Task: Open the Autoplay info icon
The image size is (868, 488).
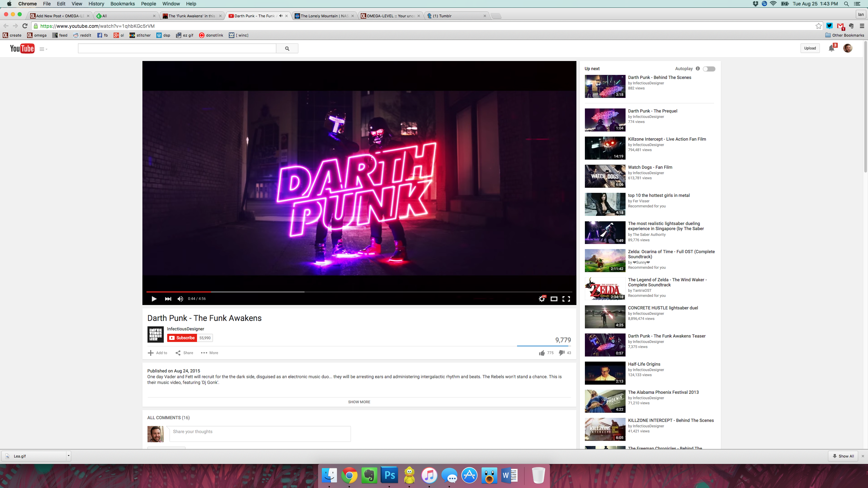Action: pos(697,68)
